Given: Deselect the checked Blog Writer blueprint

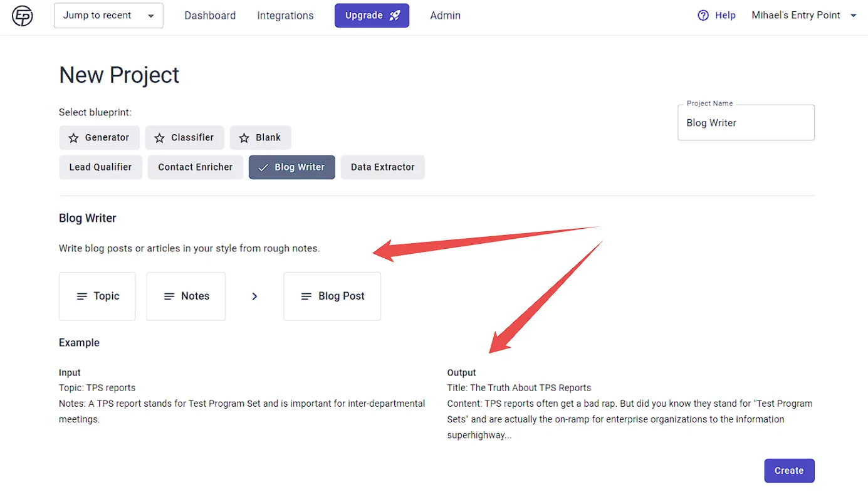Looking at the screenshot, I should pyautogui.click(x=292, y=167).
